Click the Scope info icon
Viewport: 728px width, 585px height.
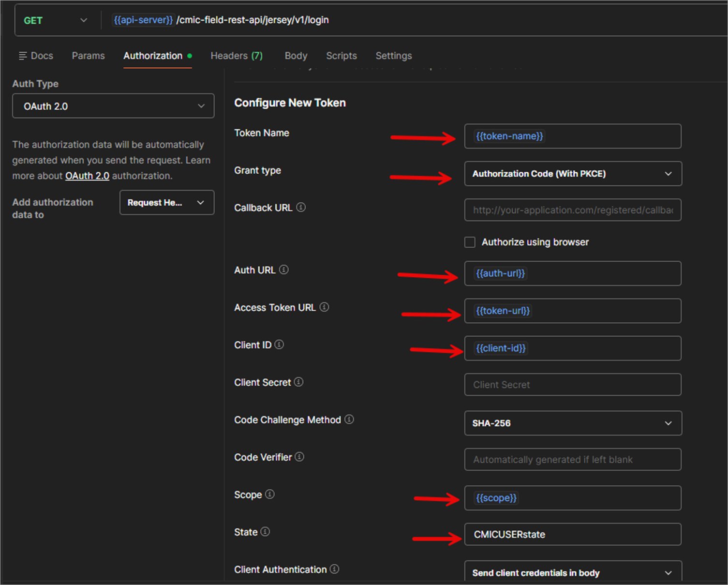pyautogui.click(x=269, y=495)
